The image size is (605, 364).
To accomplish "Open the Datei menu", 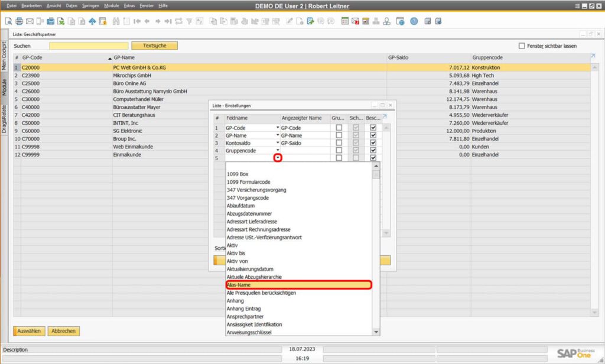I will tap(12, 6).
